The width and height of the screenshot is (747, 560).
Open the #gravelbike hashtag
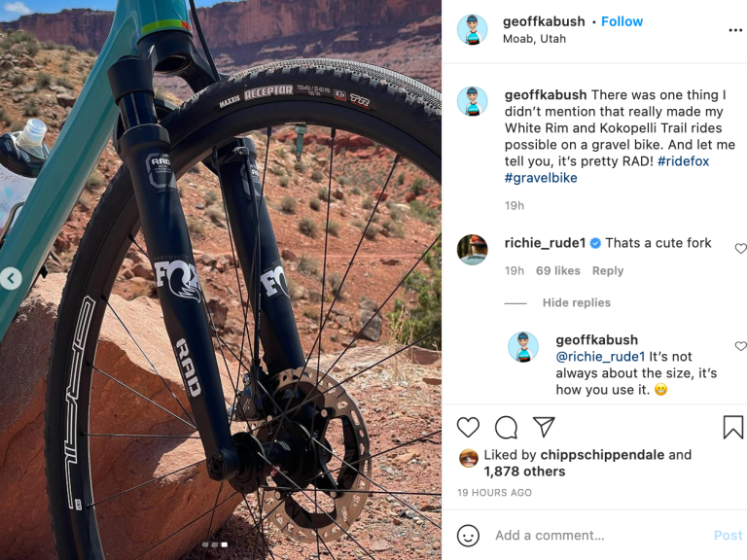pyautogui.click(x=541, y=178)
